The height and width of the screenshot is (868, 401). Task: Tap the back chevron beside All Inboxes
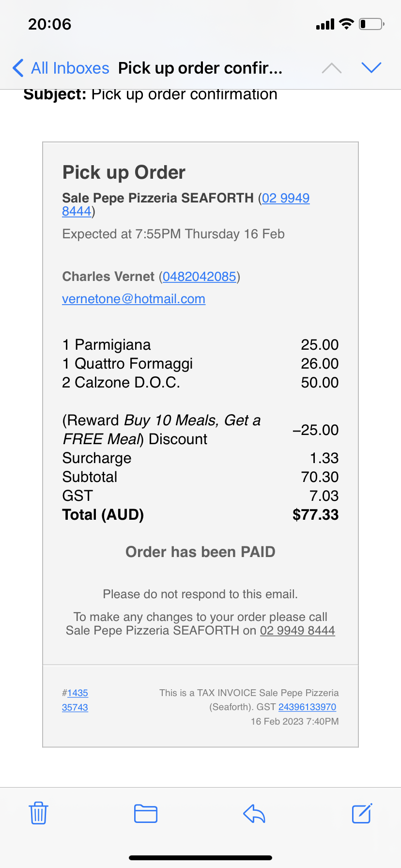click(18, 68)
